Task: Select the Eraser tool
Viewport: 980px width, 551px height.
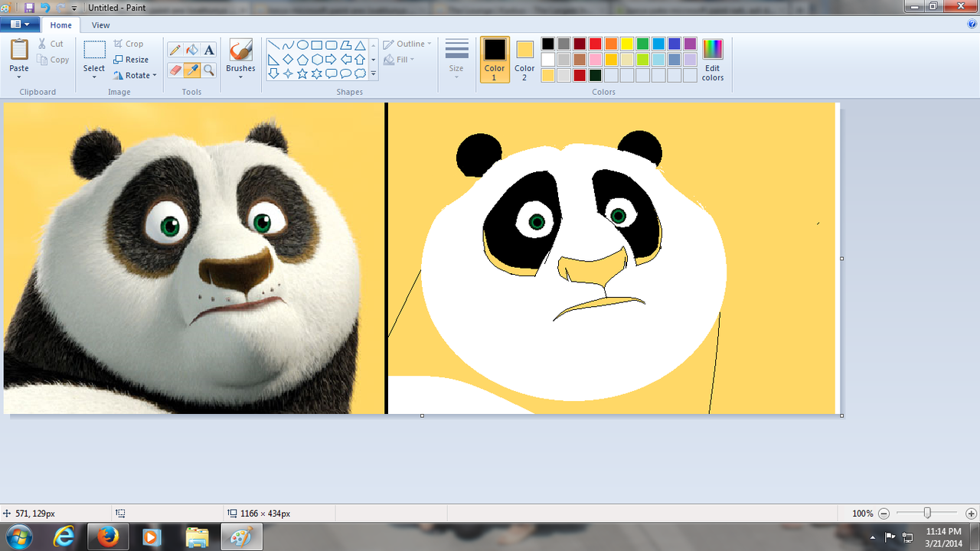Action: 175,70
